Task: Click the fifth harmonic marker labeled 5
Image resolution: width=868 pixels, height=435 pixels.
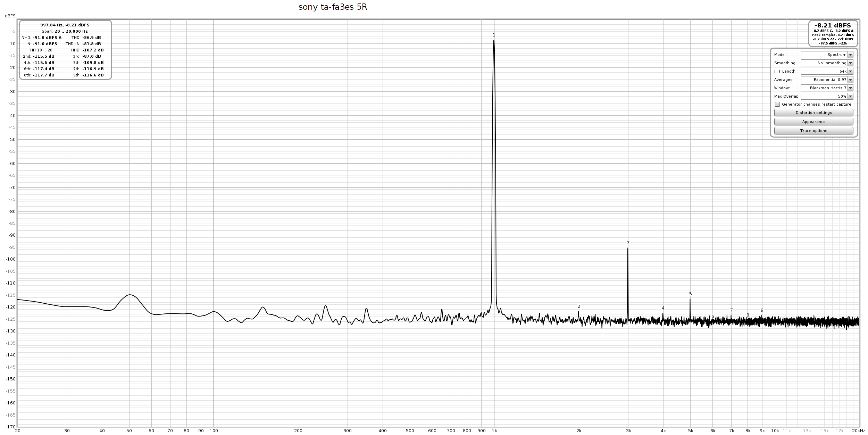Action: 691,294
